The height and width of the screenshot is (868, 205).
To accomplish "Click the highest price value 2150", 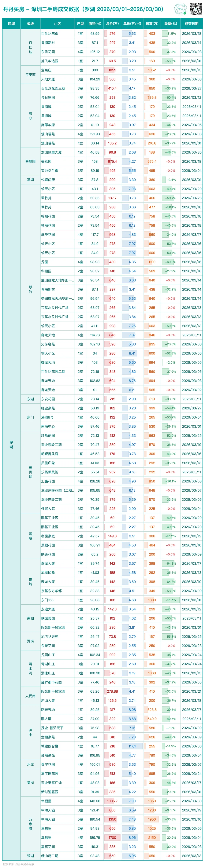I will (152, 837).
